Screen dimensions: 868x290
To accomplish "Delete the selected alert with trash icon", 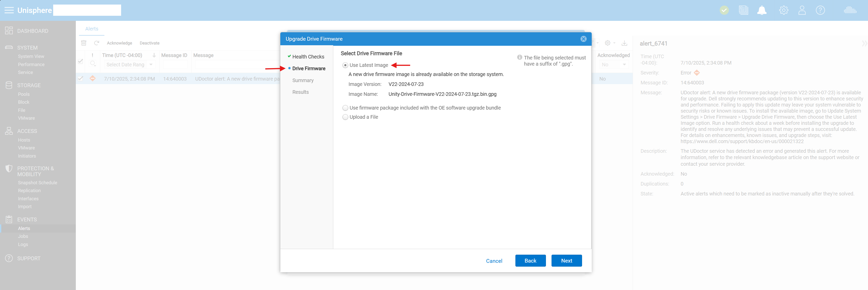I will (83, 43).
